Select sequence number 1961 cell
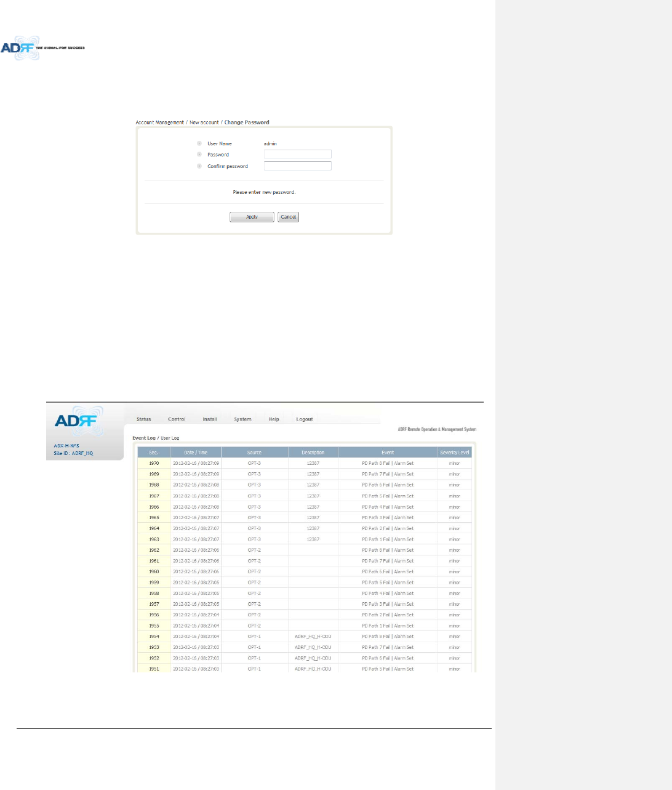Viewport: 672px width, 790px height. [154, 561]
